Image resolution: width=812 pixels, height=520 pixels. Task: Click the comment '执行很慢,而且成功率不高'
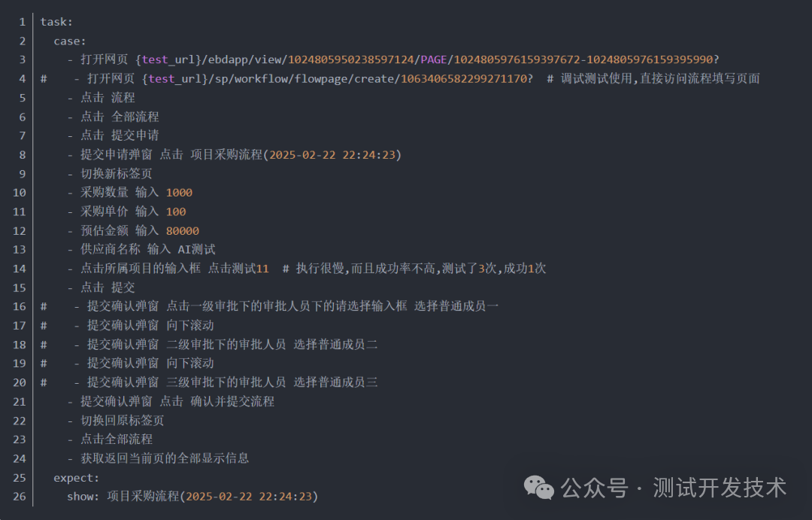pyautogui.click(x=367, y=269)
